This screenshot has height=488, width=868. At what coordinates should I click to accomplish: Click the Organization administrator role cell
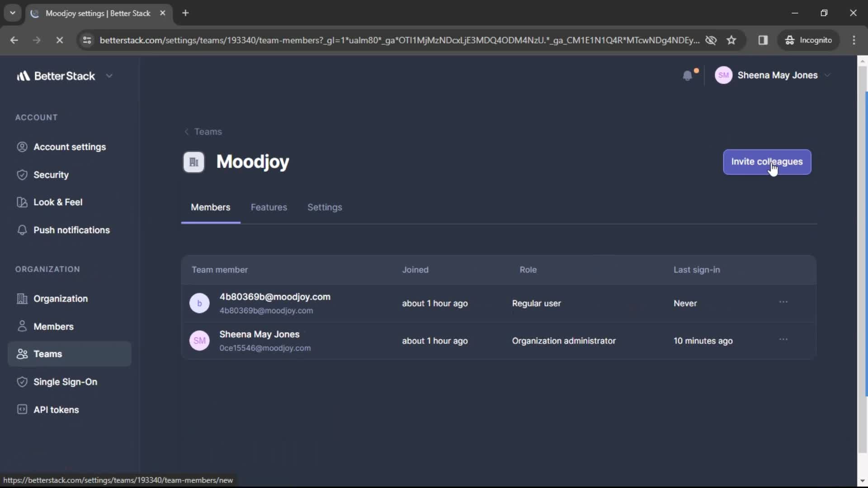pyautogui.click(x=564, y=341)
